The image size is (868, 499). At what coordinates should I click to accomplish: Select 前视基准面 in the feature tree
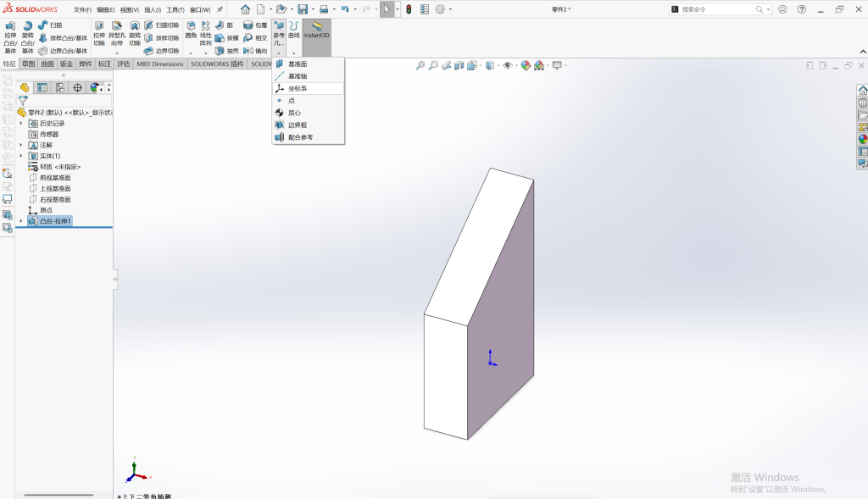point(50,178)
